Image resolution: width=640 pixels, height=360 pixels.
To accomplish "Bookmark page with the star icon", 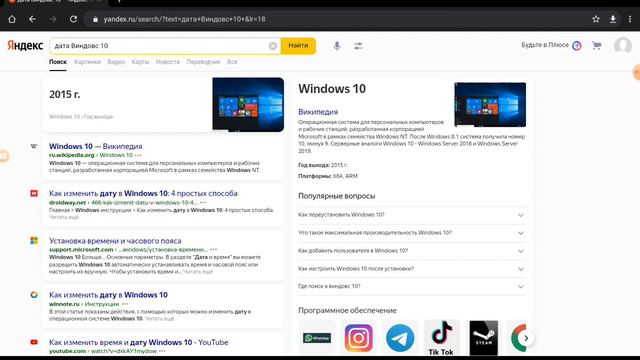I will 596,19.
